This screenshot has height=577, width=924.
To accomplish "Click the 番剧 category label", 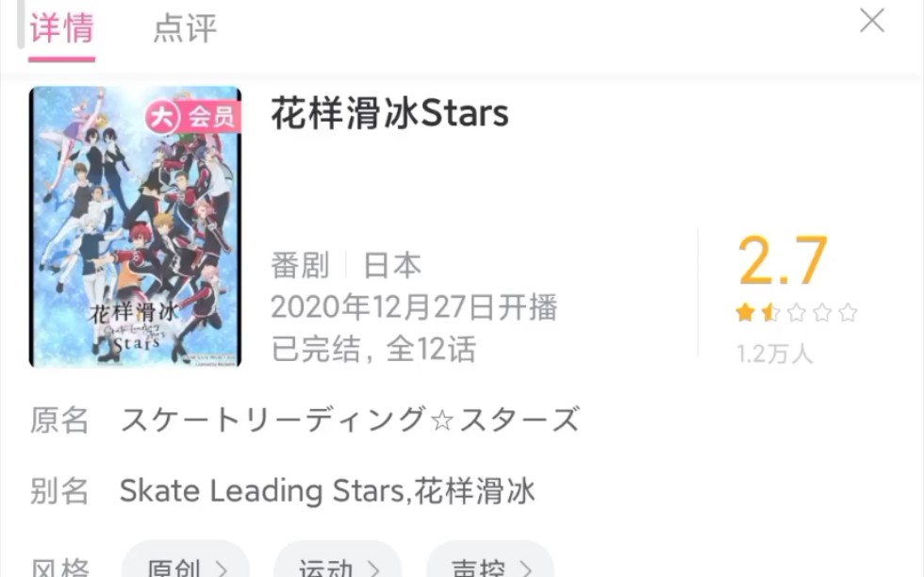I will point(300,265).
